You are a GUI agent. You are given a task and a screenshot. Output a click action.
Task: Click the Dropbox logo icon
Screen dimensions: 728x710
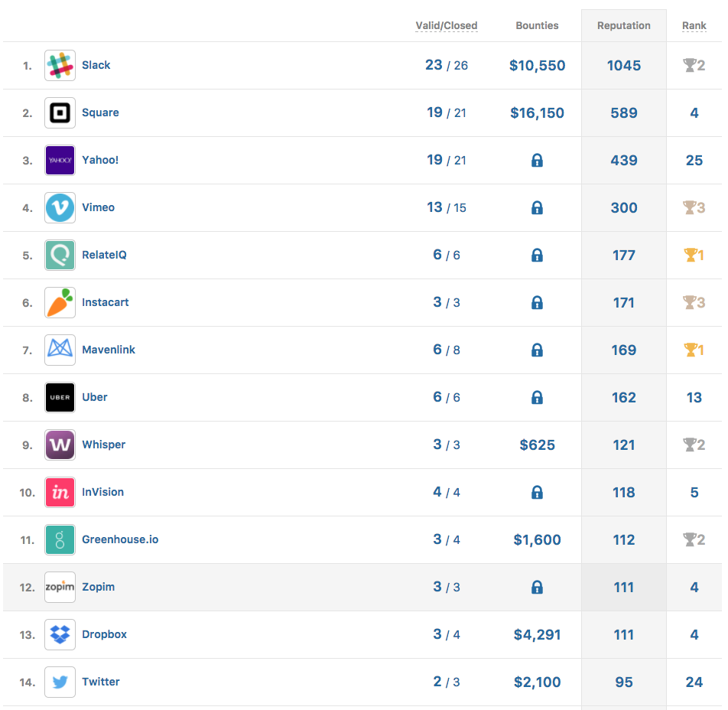point(60,635)
